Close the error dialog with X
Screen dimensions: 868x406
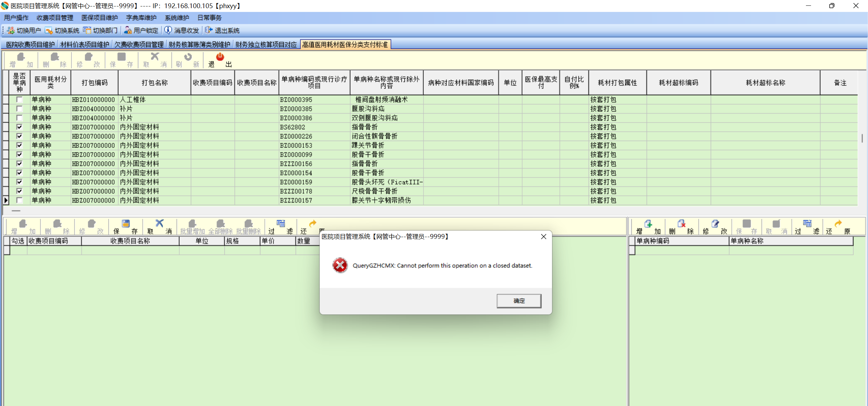544,237
